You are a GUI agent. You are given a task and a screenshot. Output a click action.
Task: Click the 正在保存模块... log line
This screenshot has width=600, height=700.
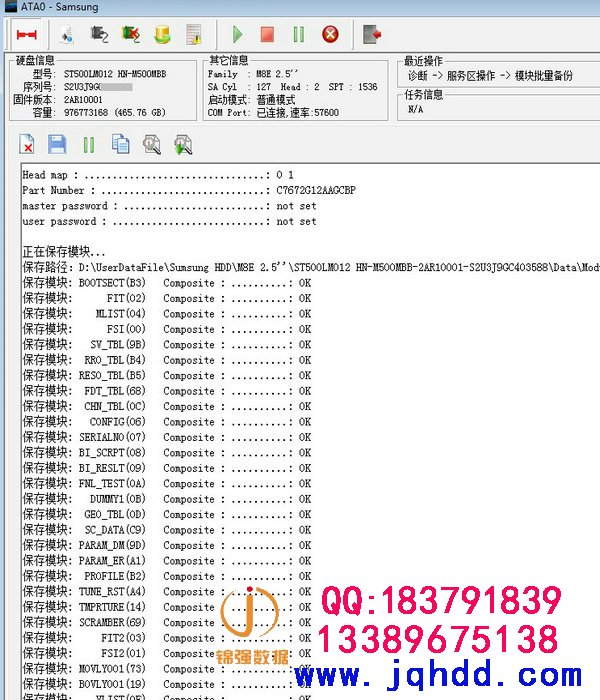(x=64, y=252)
